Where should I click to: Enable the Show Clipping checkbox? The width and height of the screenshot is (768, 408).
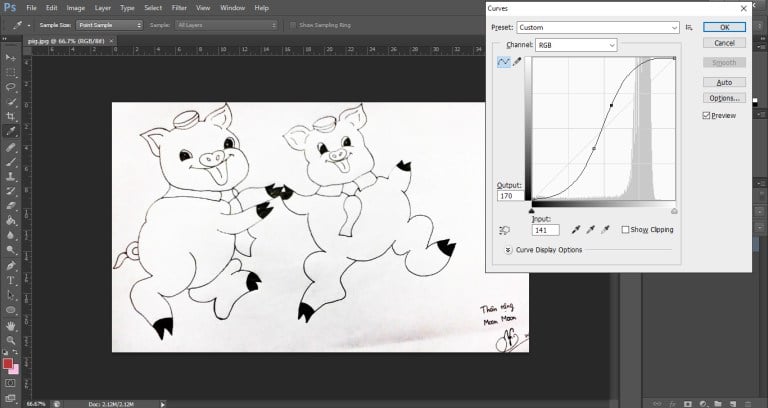point(625,230)
